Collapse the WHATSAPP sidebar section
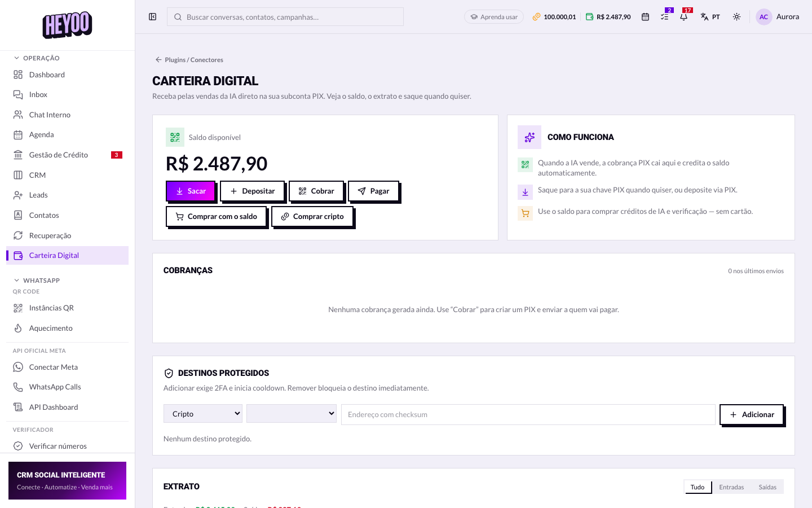Viewport: 812px width, 508px height. click(37, 281)
